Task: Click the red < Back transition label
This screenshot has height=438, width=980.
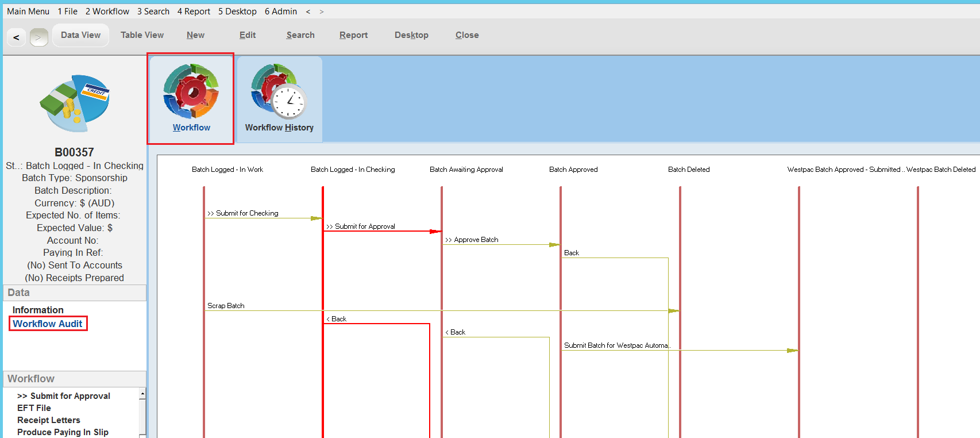Action: [x=337, y=319]
